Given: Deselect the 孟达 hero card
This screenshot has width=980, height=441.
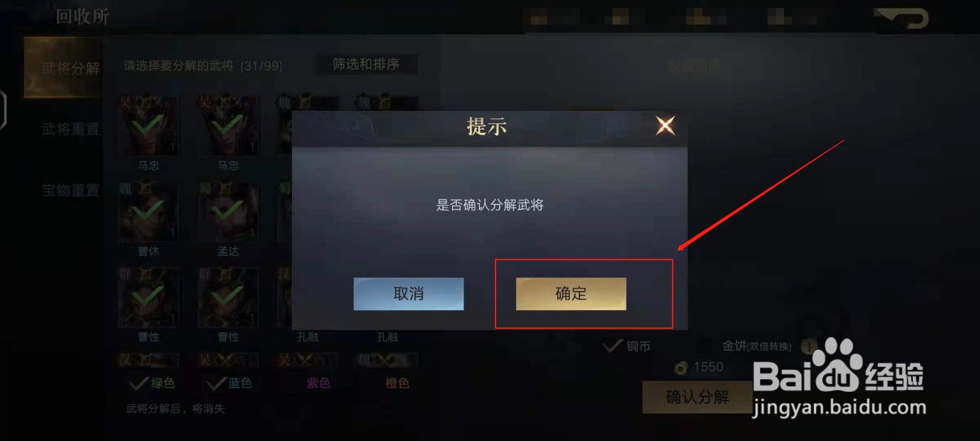Looking at the screenshot, I should pos(228,211).
